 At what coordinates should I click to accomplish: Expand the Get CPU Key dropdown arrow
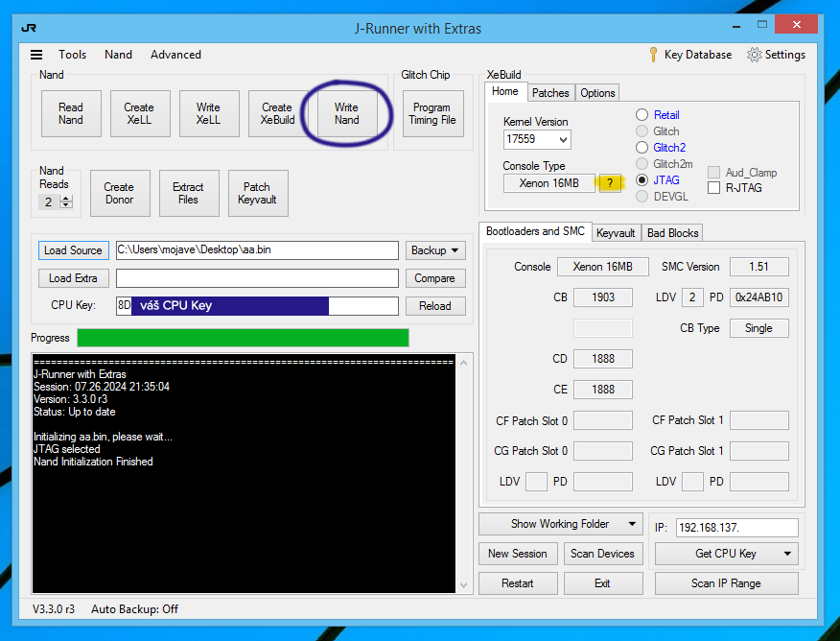[x=787, y=554]
